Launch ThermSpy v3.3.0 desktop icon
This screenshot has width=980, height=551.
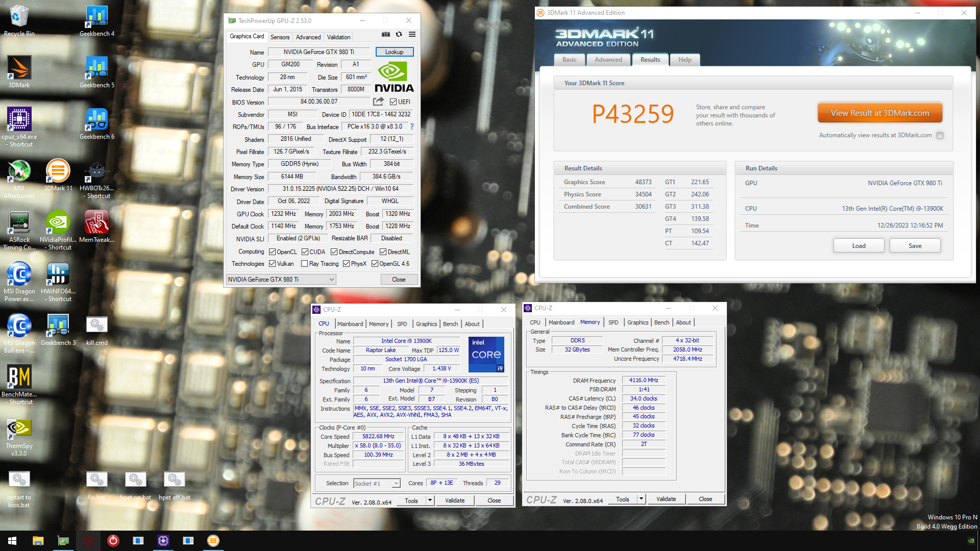(x=19, y=436)
